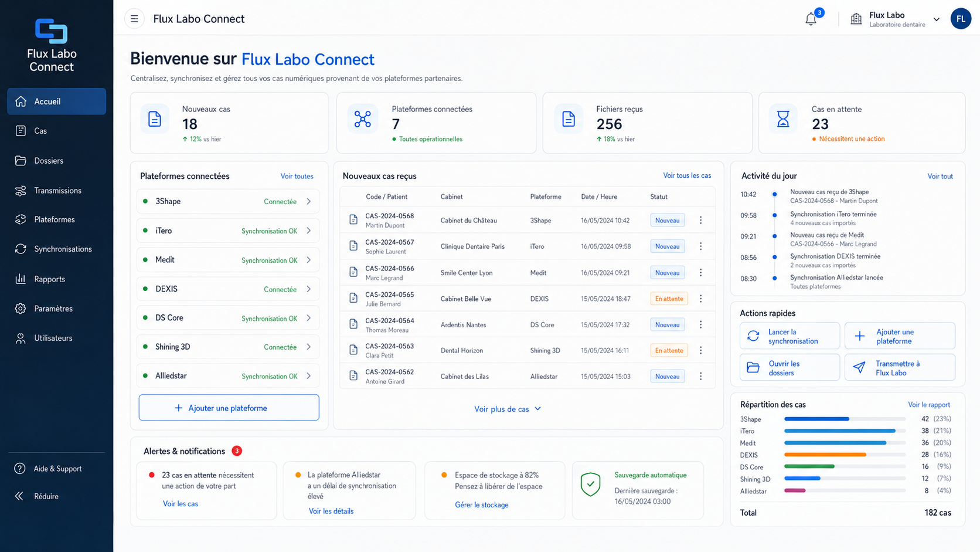Image resolution: width=980 pixels, height=552 pixels.
Task: Open the notifications bell icon
Action: (x=811, y=19)
